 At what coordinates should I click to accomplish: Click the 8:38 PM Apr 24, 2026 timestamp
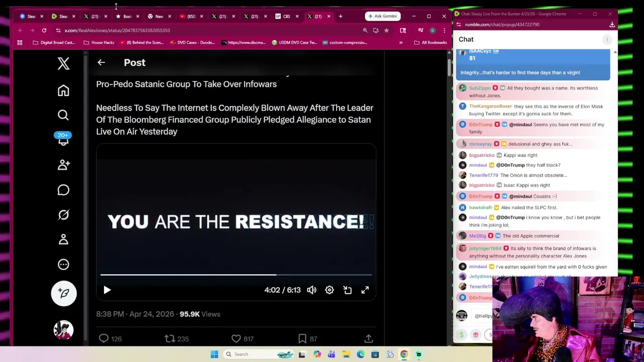click(135, 314)
